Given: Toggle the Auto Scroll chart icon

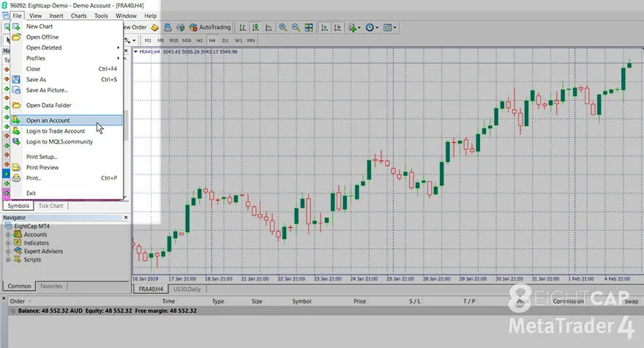Looking at the screenshot, I should coord(324,28).
